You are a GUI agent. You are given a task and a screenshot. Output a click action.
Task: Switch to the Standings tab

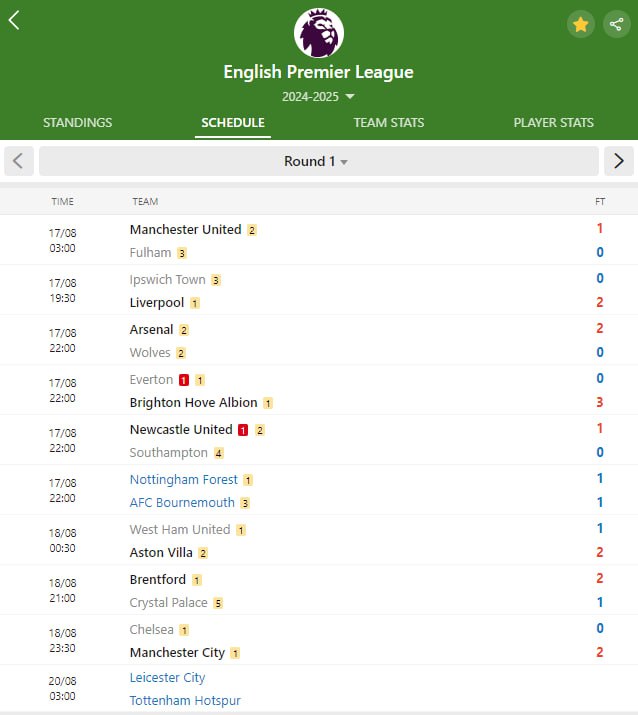[77, 123]
